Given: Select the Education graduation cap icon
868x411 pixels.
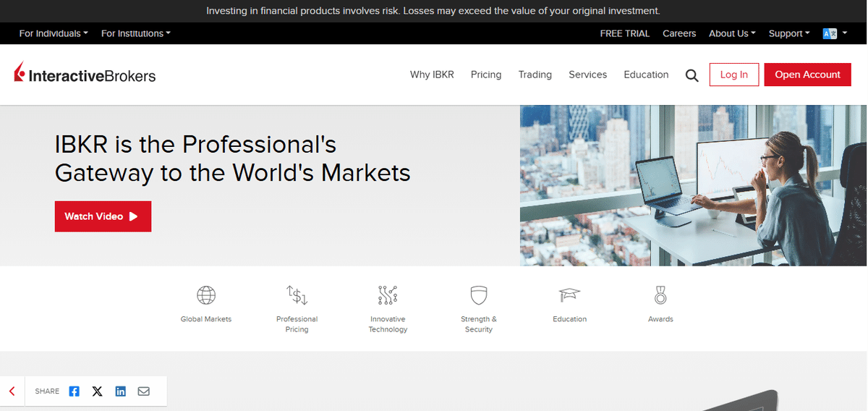Looking at the screenshot, I should pyautogui.click(x=570, y=295).
